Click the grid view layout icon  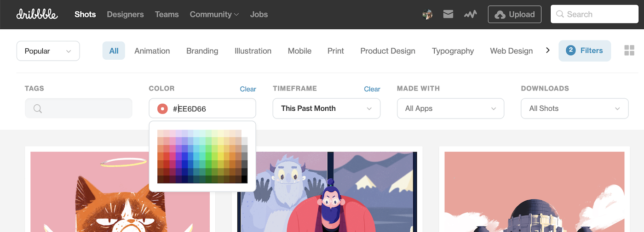pos(629,51)
